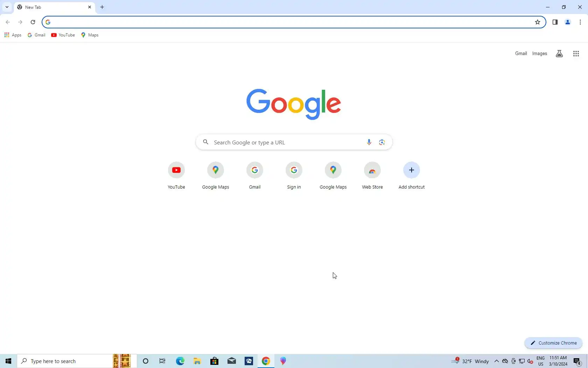The width and height of the screenshot is (588, 368).
Task: Open the Gmail link at top right
Action: [x=521, y=54]
